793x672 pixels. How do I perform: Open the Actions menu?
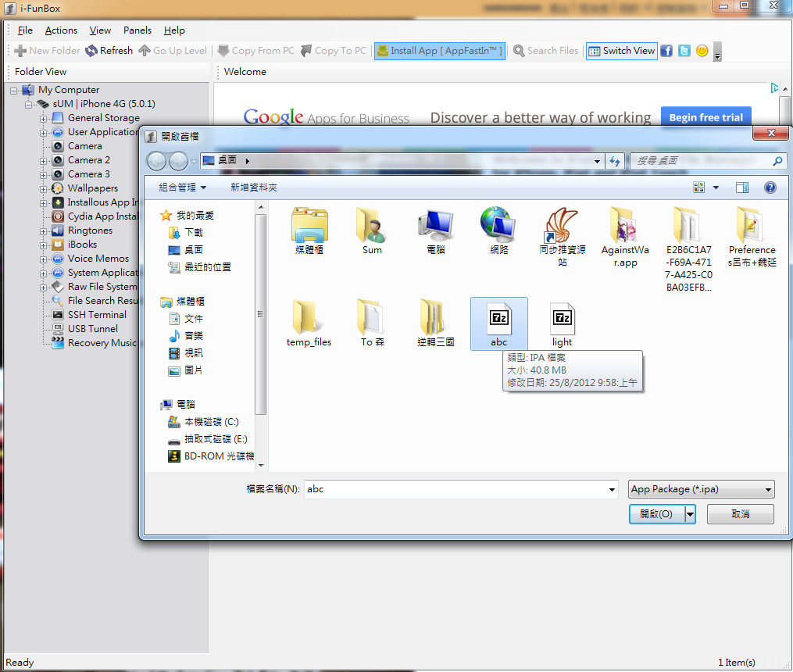coord(61,30)
